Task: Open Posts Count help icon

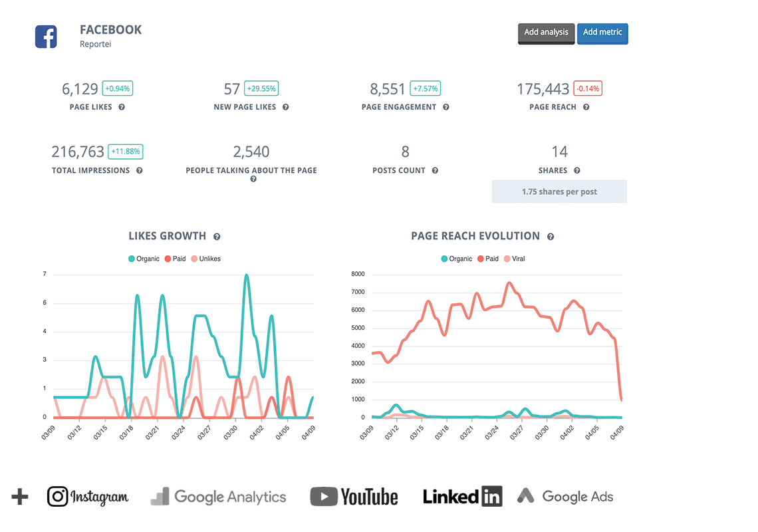Action: (x=435, y=171)
